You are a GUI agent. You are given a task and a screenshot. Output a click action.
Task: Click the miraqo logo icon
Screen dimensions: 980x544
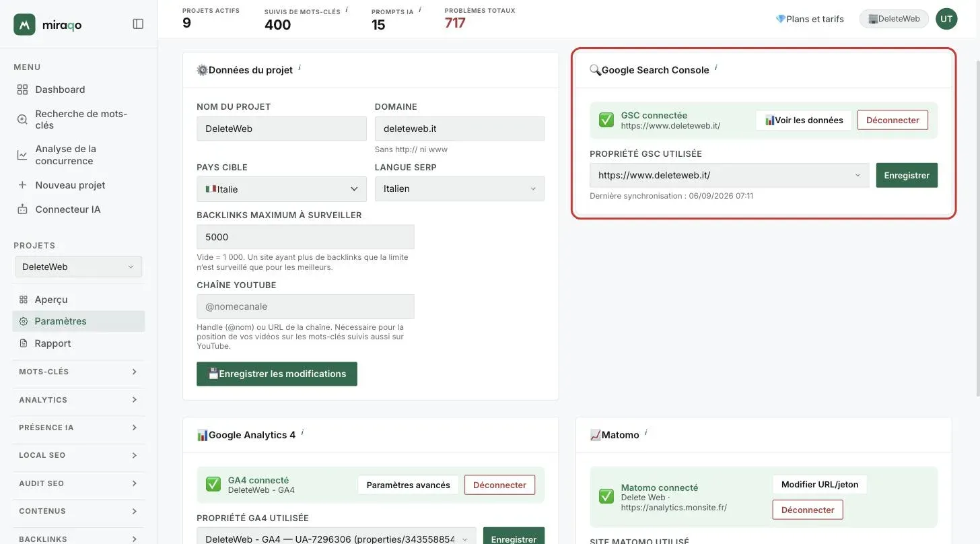[x=24, y=24]
